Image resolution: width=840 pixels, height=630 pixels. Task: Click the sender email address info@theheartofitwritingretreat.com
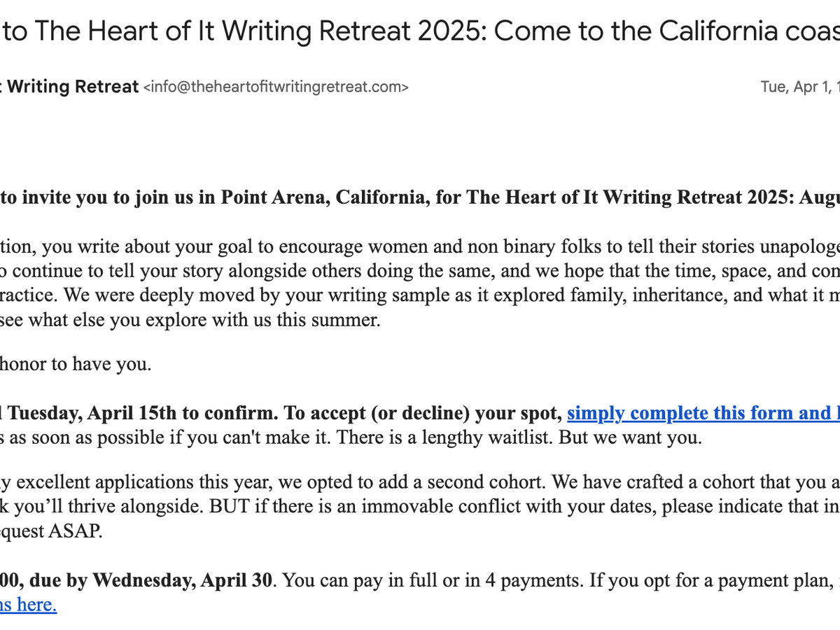(276, 87)
